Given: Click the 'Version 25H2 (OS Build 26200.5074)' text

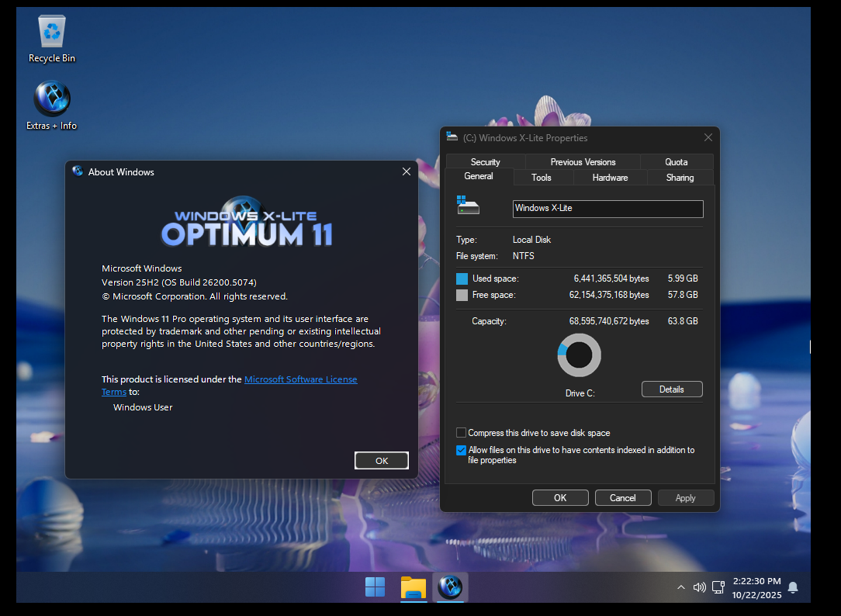Looking at the screenshot, I should [x=179, y=282].
